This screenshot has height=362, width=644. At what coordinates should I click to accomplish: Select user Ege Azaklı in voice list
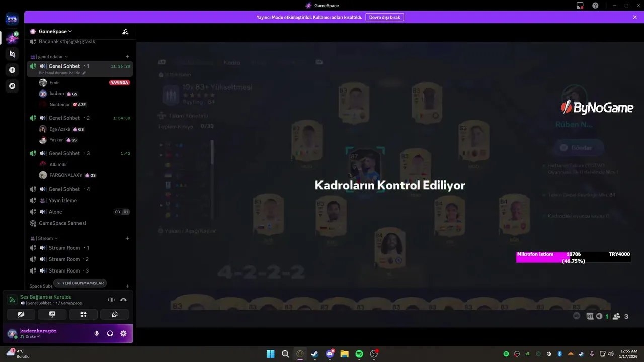60,129
